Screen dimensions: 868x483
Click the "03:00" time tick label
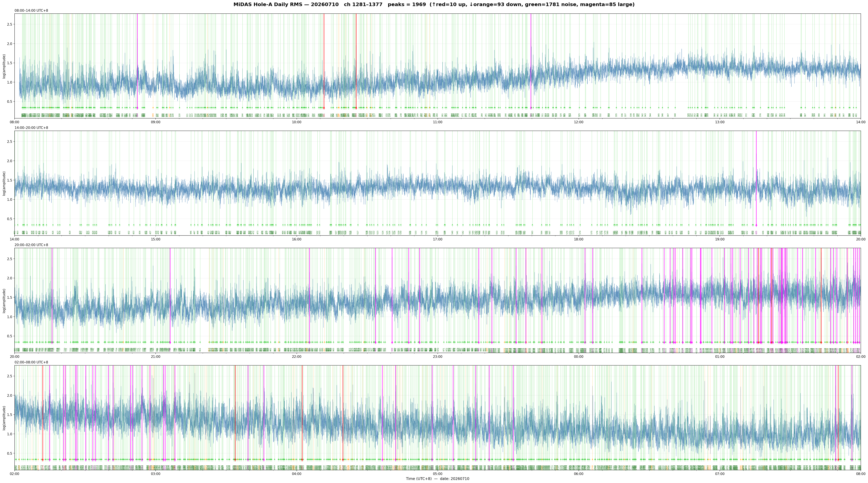pos(156,474)
